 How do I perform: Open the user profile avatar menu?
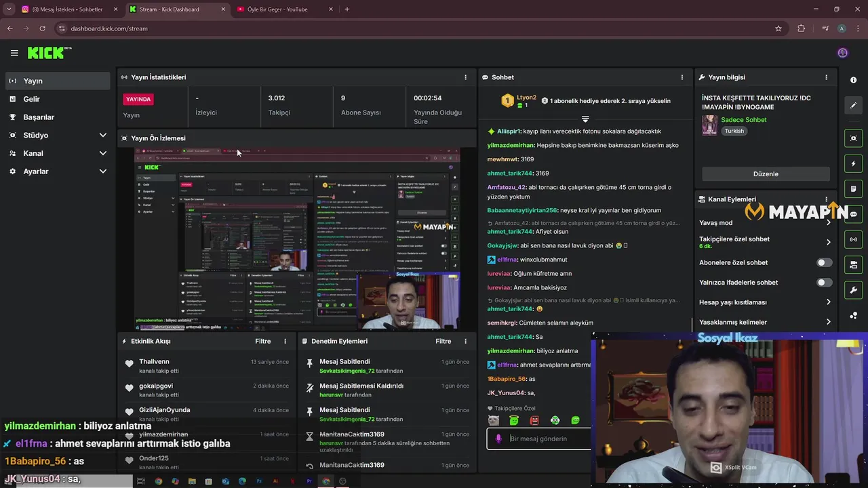pyautogui.click(x=843, y=53)
